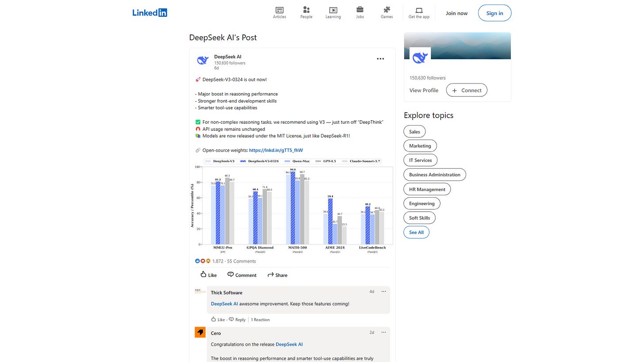644x362 pixels.
Task: Select the Business Administration topic
Action: [435, 175]
